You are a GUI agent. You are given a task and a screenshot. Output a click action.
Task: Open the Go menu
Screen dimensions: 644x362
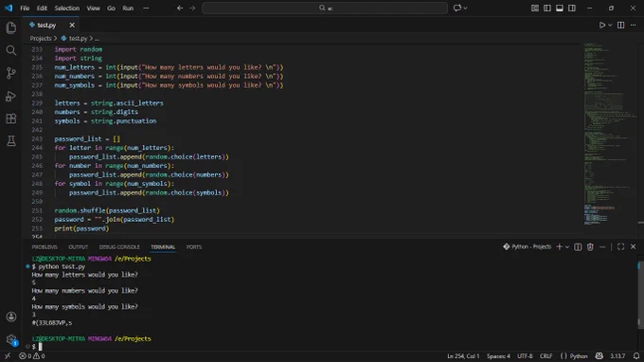111,9
